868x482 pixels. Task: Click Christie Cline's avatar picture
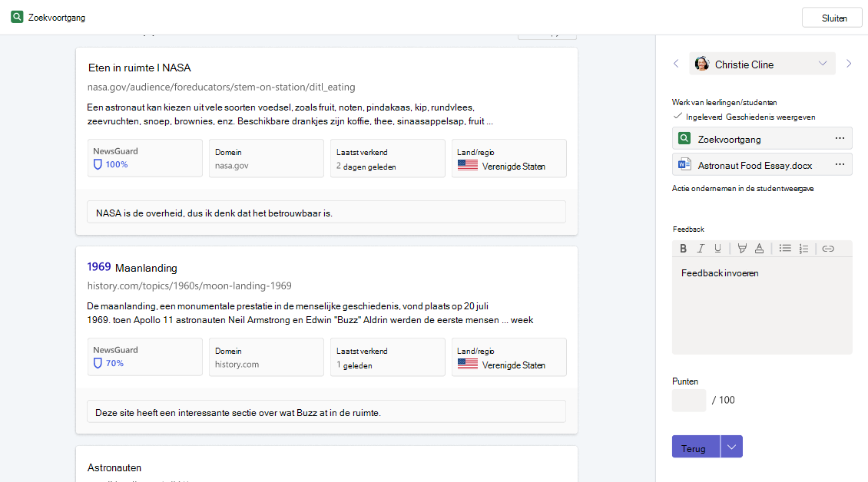point(702,64)
